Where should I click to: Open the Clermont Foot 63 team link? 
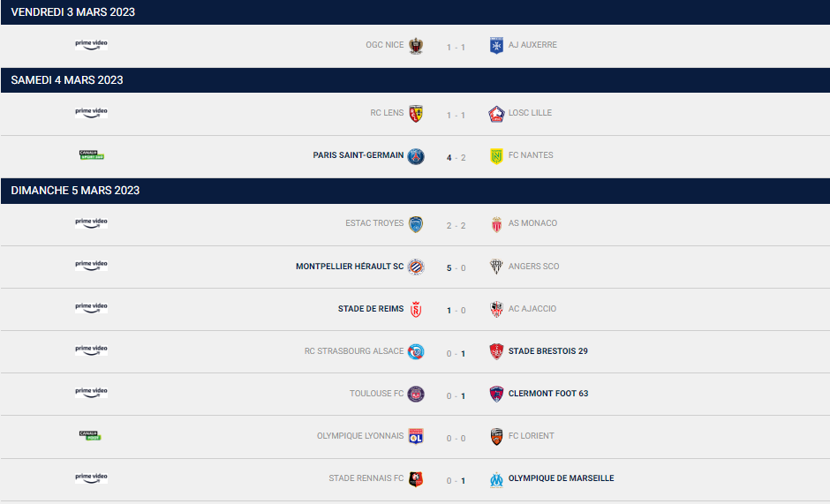(547, 394)
